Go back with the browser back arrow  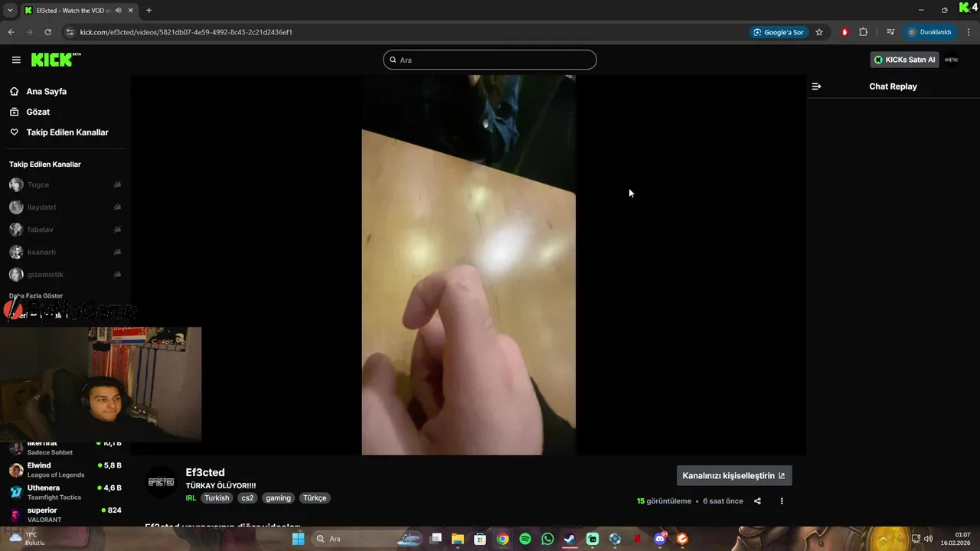click(x=11, y=32)
